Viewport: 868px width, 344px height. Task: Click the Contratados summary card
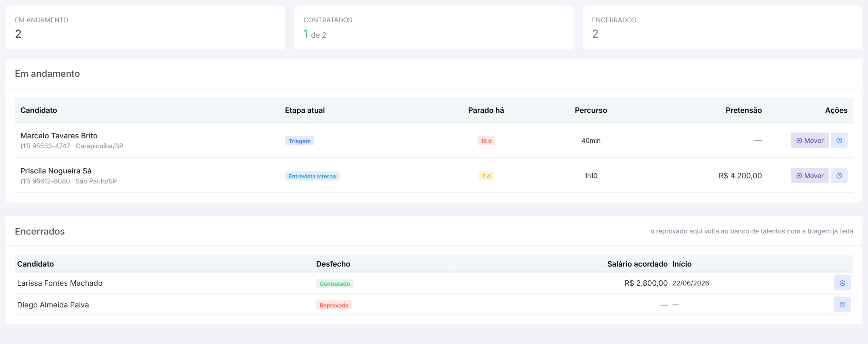click(434, 27)
